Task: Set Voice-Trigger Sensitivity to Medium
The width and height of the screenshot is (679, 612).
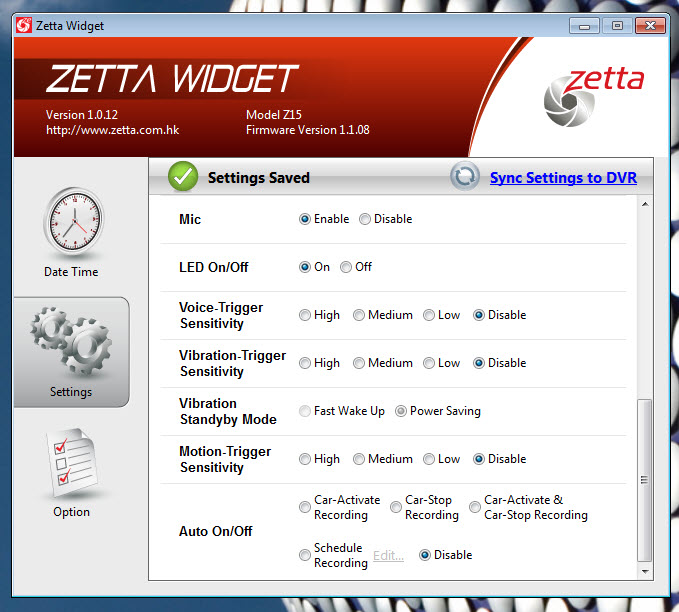Action: [x=359, y=315]
